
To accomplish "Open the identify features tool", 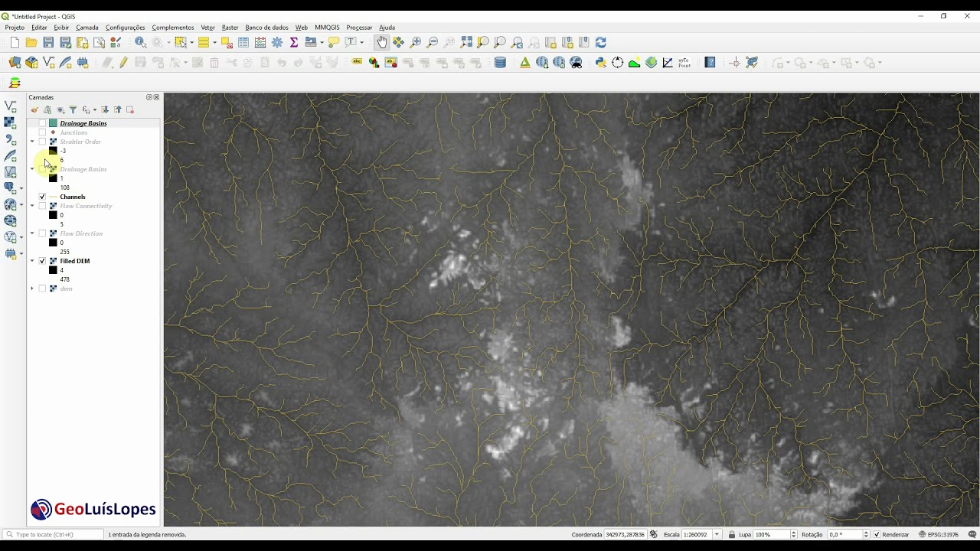I will [x=140, y=43].
